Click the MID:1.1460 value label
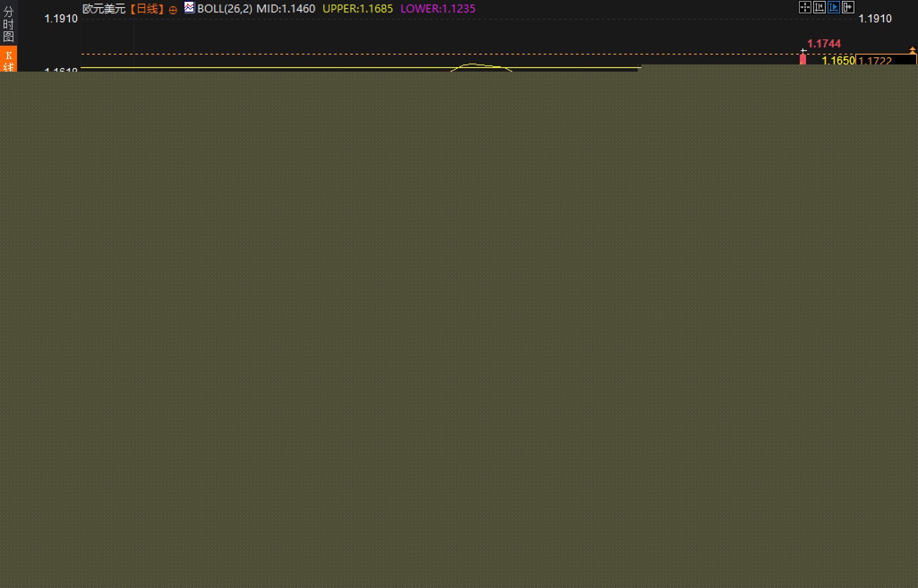 coord(286,9)
